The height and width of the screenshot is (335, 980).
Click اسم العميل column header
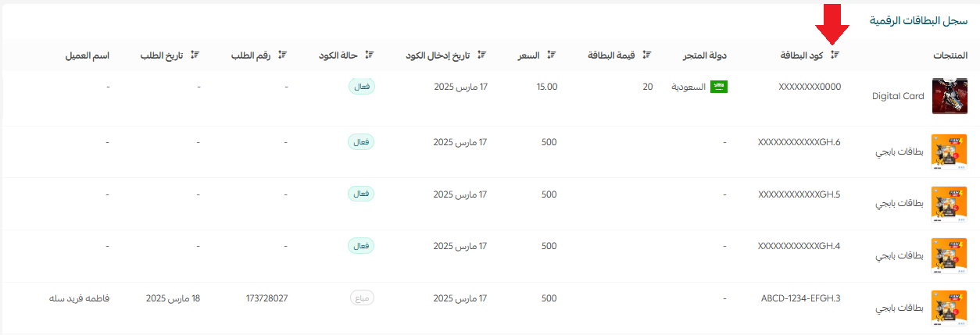(87, 55)
